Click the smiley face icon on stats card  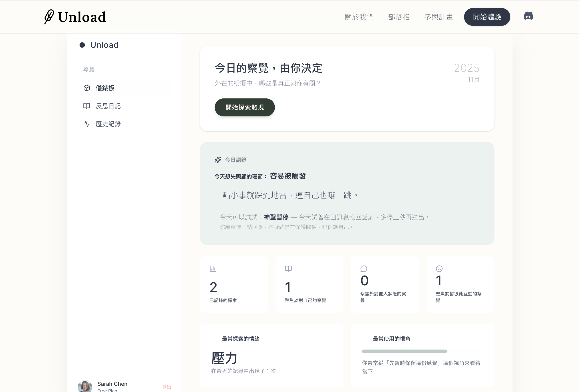pyautogui.click(x=439, y=269)
